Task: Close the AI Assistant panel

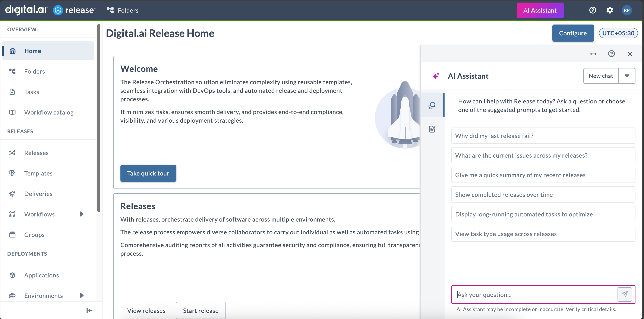Action: coord(629,54)
